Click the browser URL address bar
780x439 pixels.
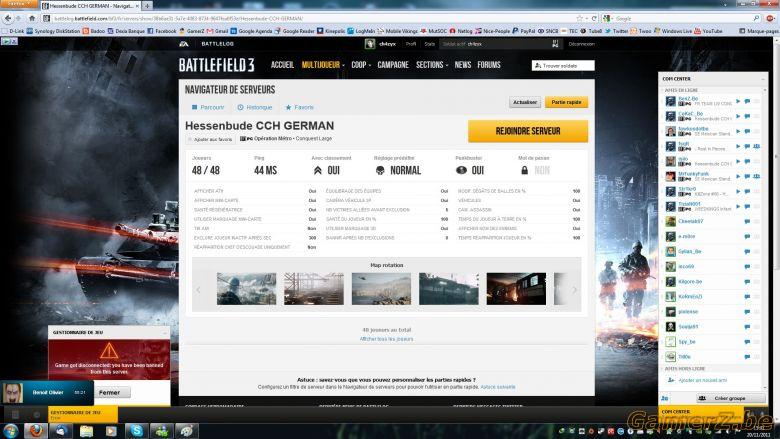pyautogui.click(x=309, y=18)
